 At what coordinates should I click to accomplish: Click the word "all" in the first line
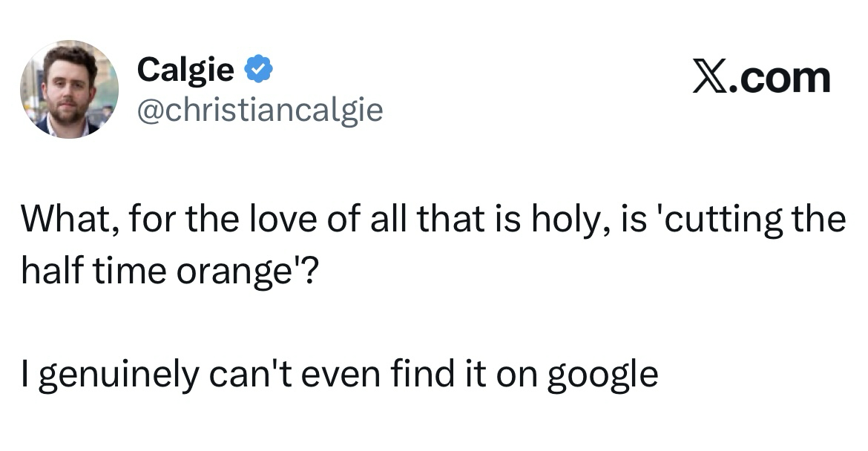pos(393,221)
